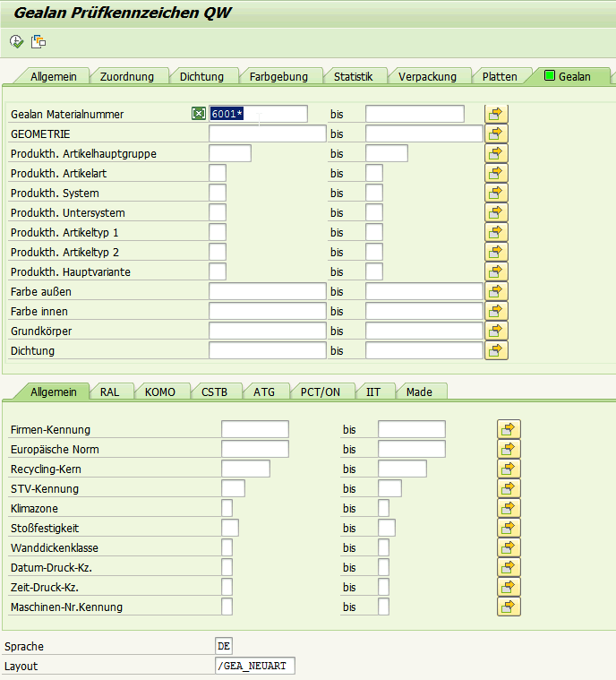Open multiple selection for Produkth. System
The image size is (616, 680).
496,193
